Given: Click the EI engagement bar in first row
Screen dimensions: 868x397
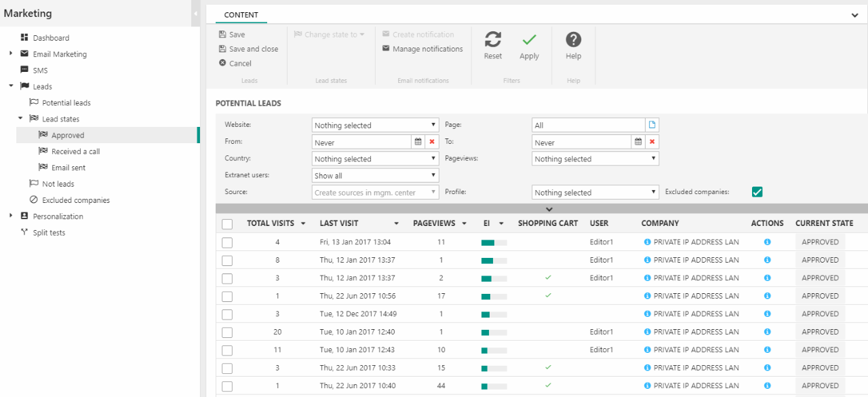Looking at the screenshot, I should pos(494,242).
